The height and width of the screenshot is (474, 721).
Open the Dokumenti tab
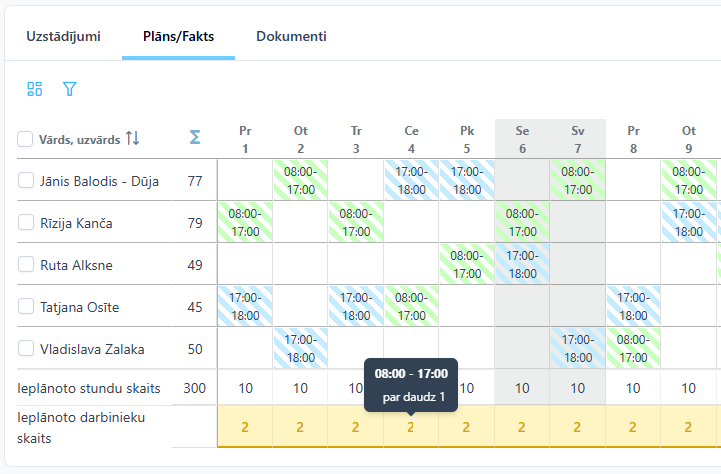(291, 37)
